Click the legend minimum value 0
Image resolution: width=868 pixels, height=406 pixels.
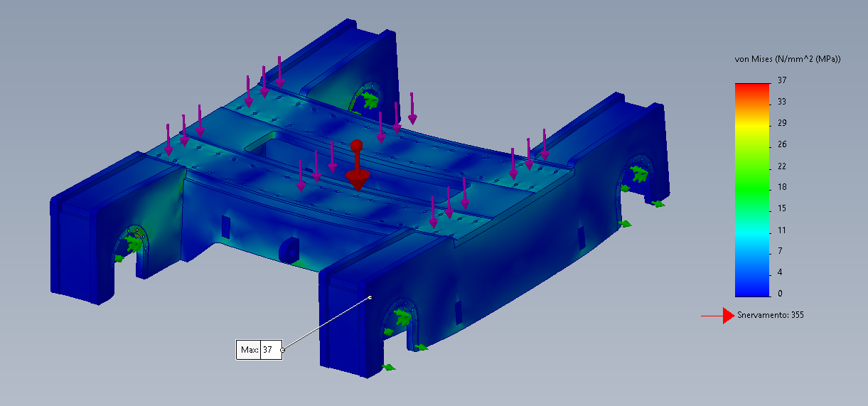coord(780,294)
